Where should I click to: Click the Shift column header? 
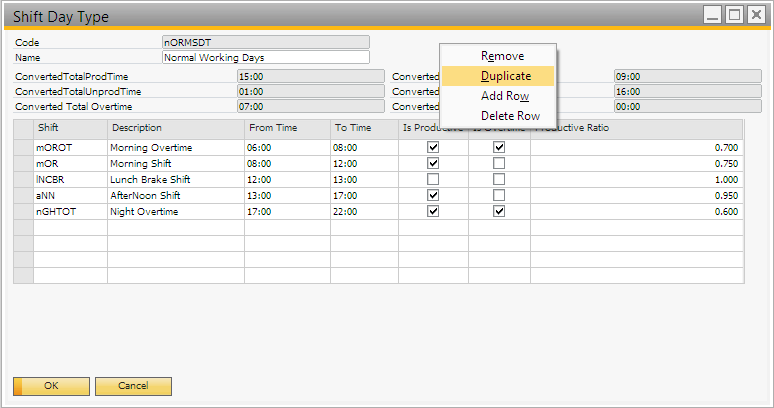click(x=70, y=128)
